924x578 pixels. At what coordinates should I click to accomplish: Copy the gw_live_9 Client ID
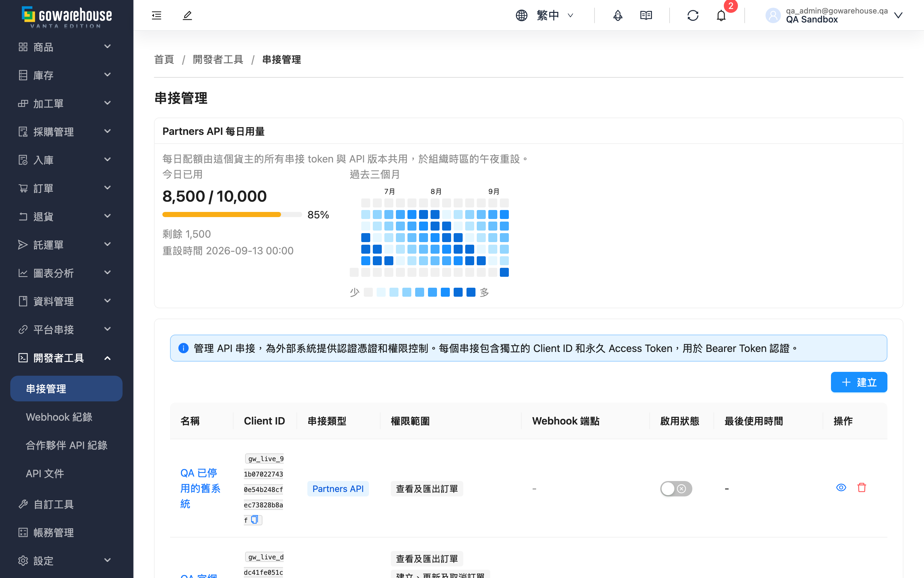click(x=255, y=520)
